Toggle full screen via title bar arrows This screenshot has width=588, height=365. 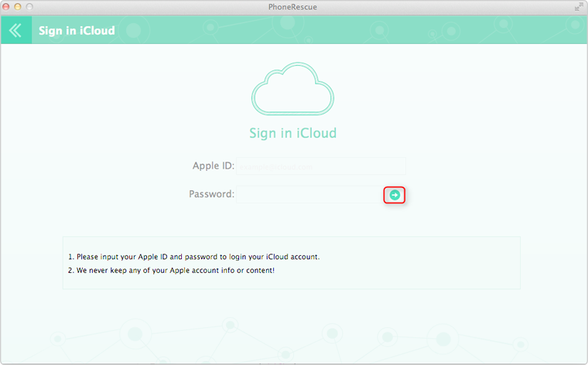click(578, 6)
